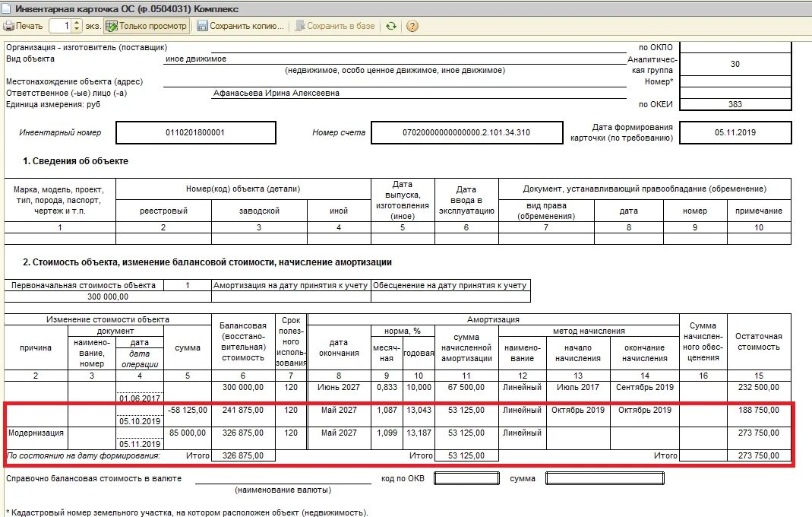Click the currency сумма input box
The width and height of the screenshot is (812, 517).
tap(605, 478)
